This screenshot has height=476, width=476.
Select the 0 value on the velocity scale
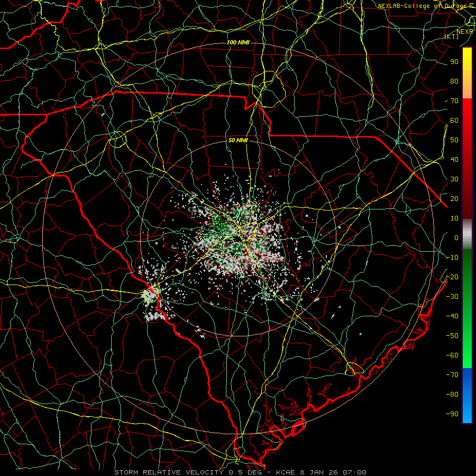click(456, 238)
